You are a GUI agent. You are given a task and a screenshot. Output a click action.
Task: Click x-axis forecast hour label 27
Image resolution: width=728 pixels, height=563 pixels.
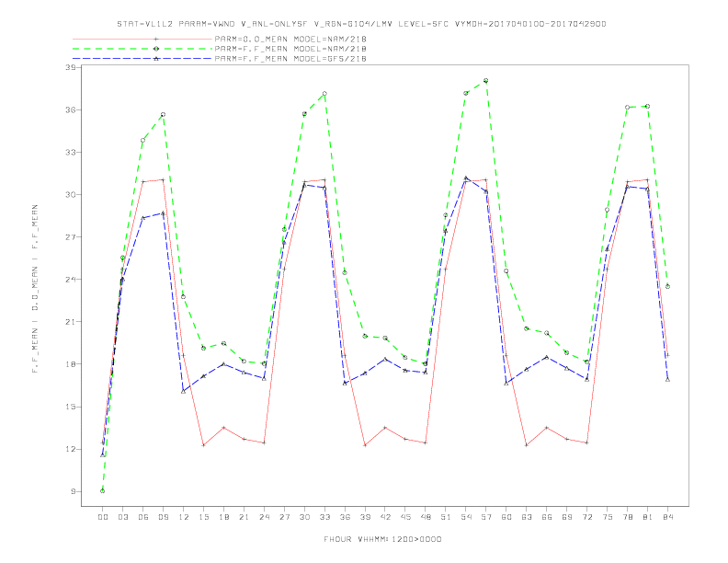pos(284,517)
